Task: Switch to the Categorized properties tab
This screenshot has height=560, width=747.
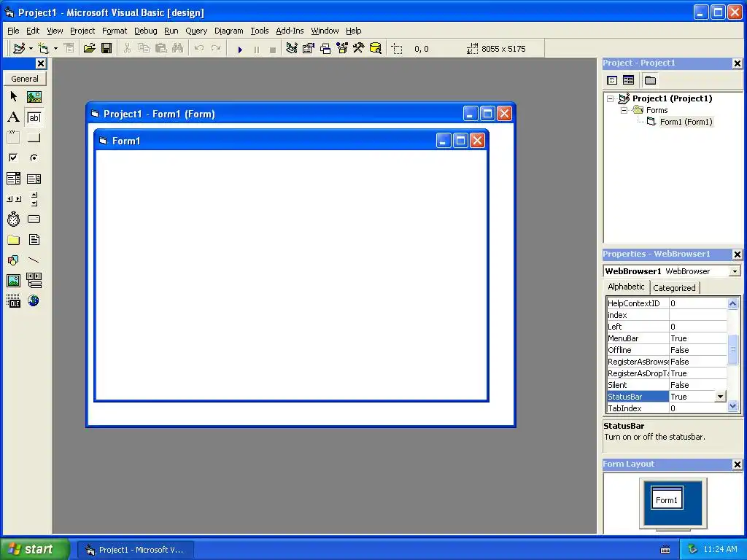Action: (x=674, y=288)
